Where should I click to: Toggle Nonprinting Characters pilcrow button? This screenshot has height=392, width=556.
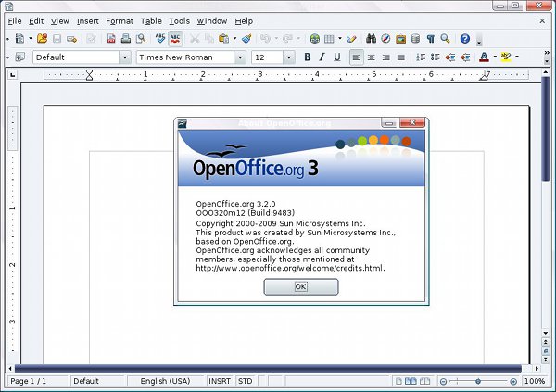tap(431, 38)
